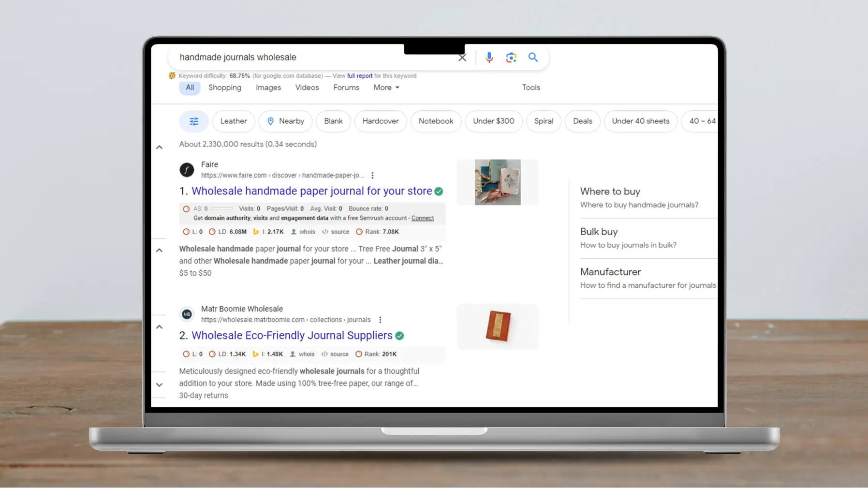The image size is (868, 488).
Task: Expand the down chevron near second result
Action: click(x=159, y=385)
